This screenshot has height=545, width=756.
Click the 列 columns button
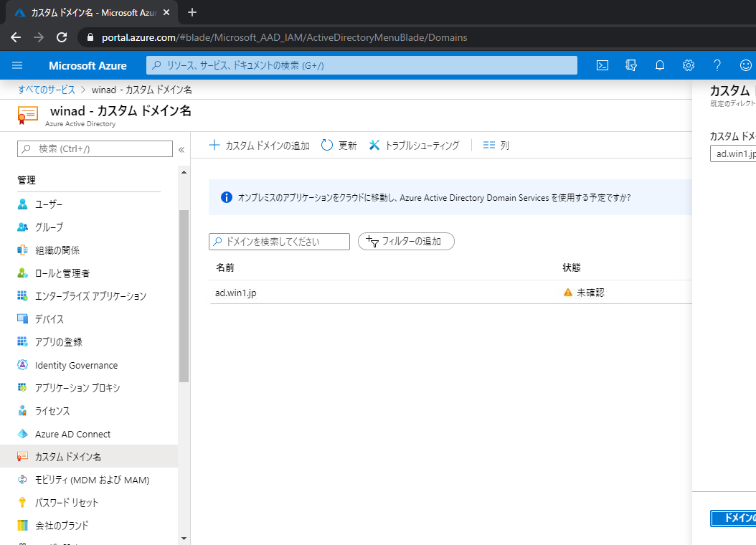click(x=496, y=145)
